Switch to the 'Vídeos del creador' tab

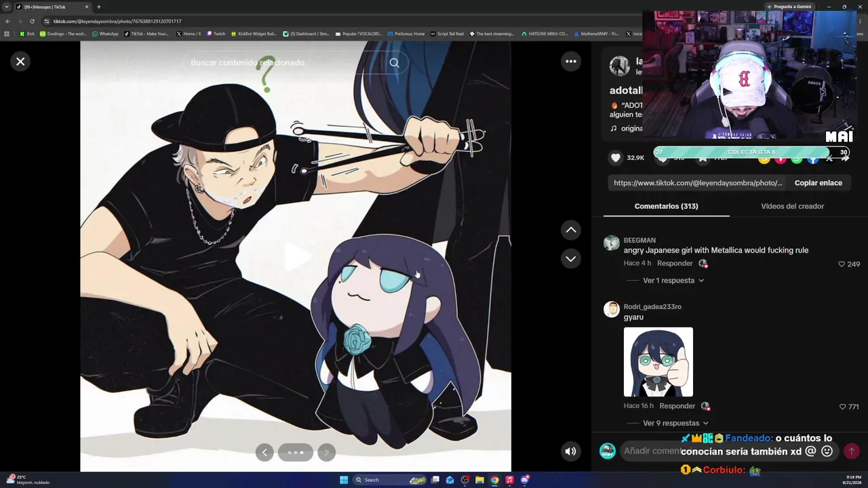pos(792,206)
